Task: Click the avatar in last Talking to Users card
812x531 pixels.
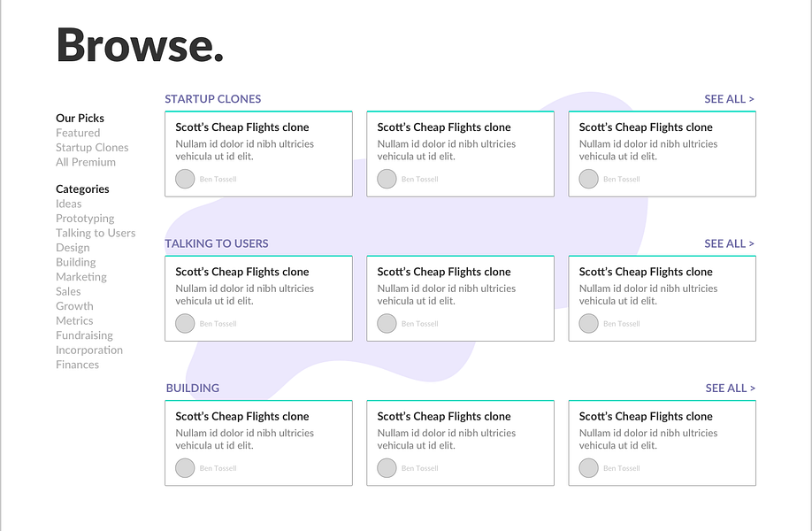Action: [x=588, y=323]
